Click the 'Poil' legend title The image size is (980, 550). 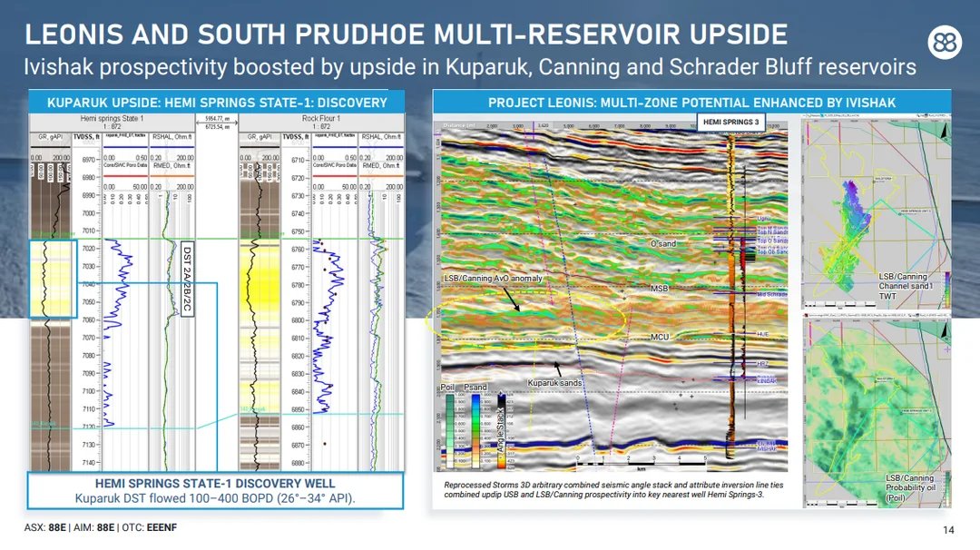(447, 387)
